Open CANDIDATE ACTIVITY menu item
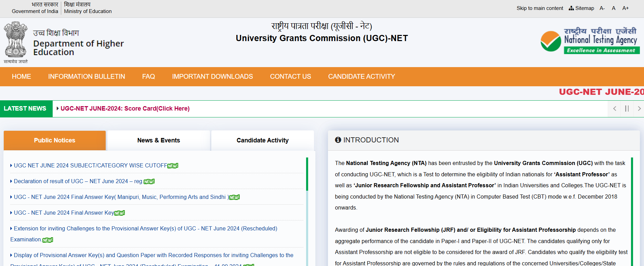The height and width of the screenshot is (266, 644). coord(362,77)
